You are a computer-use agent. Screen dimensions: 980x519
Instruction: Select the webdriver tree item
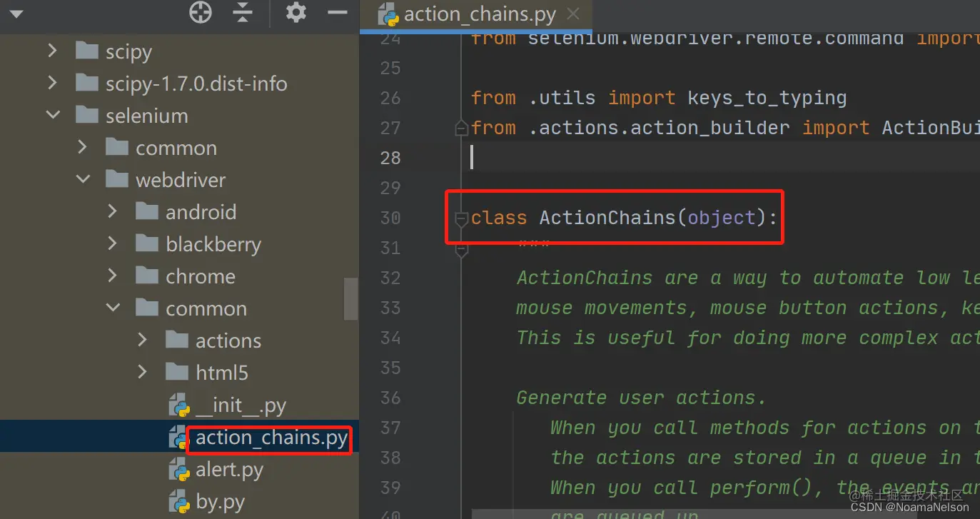pyautogui.click(x=181, y=180)
